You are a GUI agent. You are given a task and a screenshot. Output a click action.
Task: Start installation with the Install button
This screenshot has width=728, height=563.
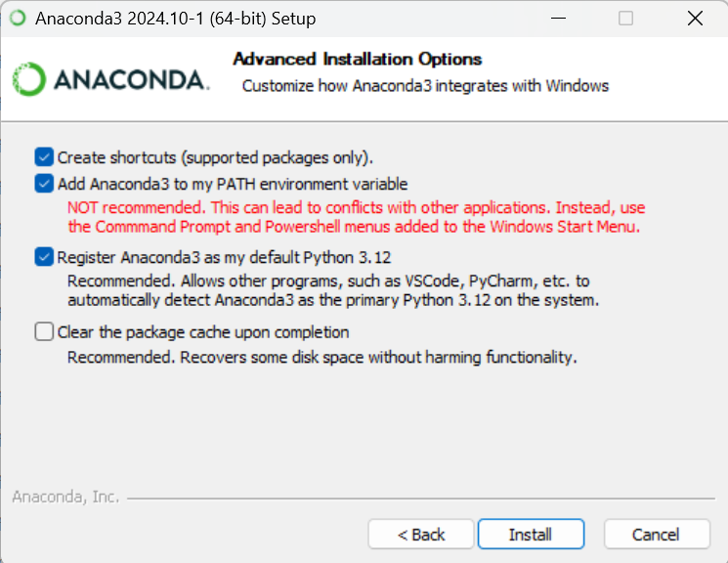[531, 535]
